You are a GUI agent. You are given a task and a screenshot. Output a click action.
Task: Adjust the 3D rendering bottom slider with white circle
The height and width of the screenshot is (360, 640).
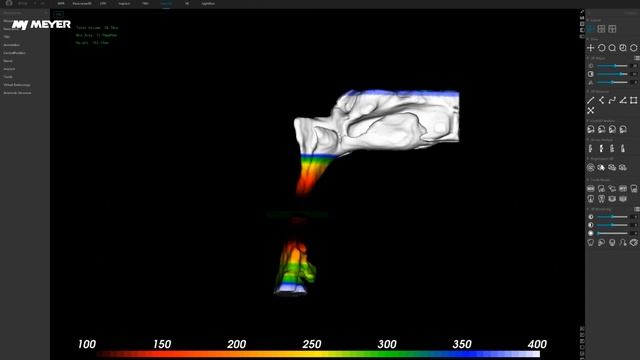coord(612,233)
